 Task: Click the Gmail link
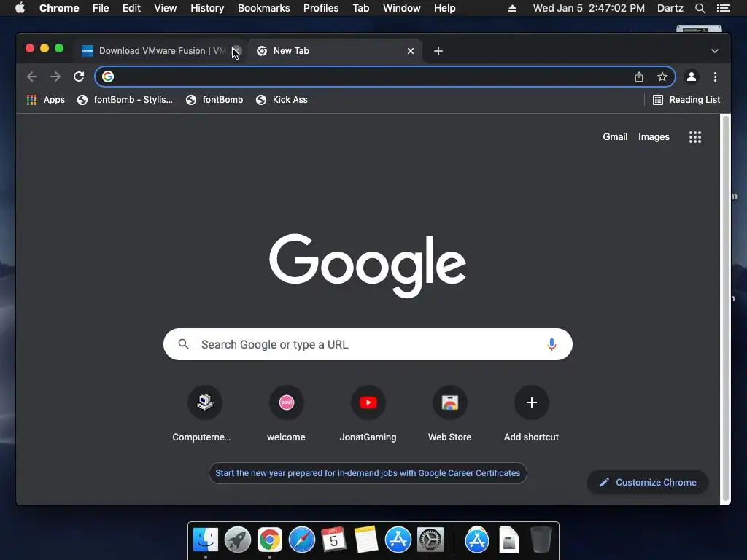click(614, 136)
